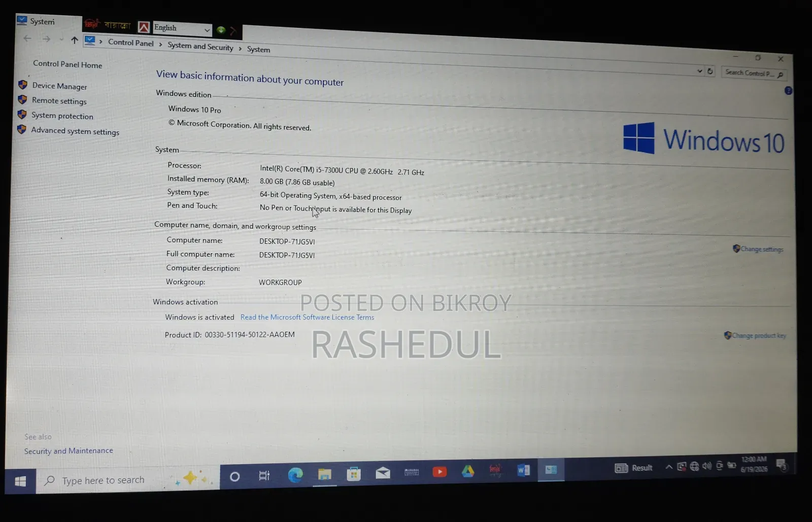Select System breadcrumb item
The width and height of the screenshot is (812, 522).
258,49
